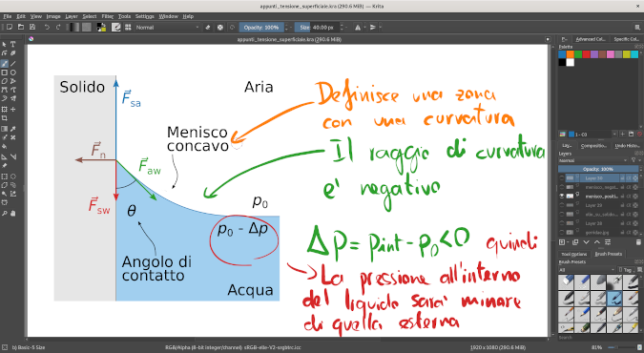
Task: Click the Undo arrow in toolbar
Action: 47,27
